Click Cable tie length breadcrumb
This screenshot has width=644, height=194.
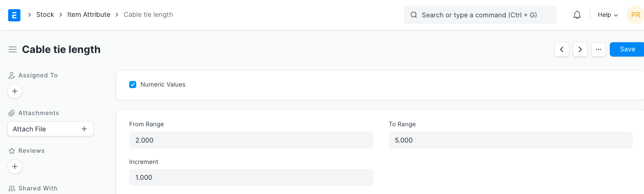click(x=148, y=15)
